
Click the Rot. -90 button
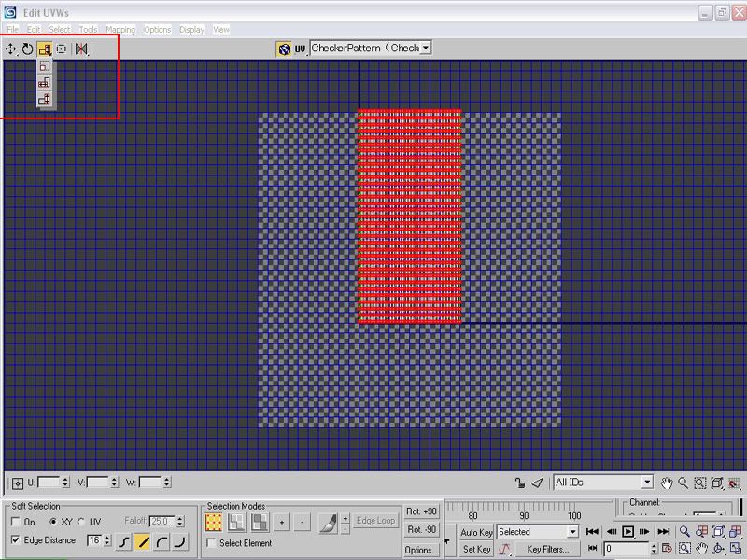[x=422, y=529]
